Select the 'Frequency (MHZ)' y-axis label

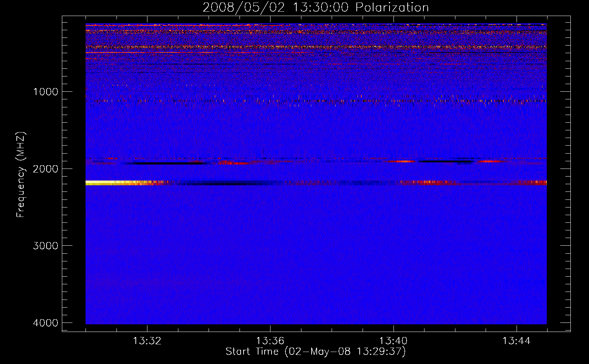click(x=21, y=175)
